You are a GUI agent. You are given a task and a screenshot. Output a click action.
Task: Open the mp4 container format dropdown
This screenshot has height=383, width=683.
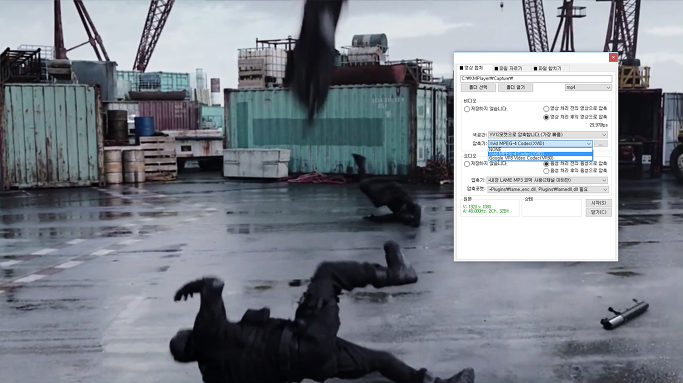[x=588, y=88]
